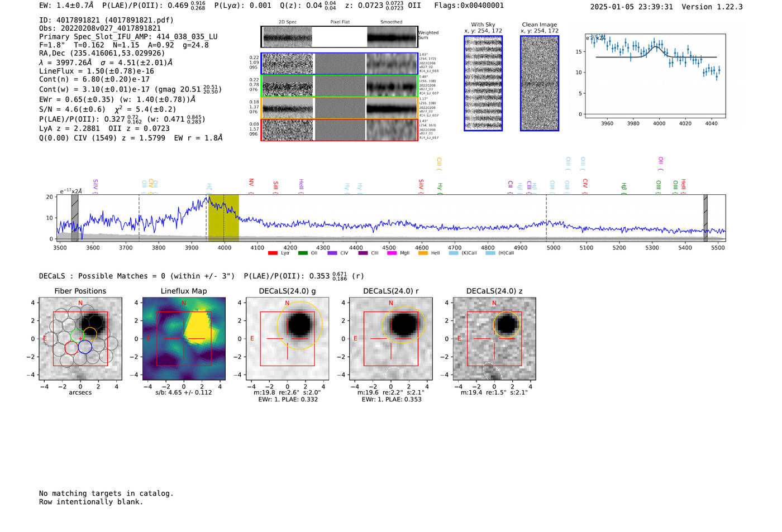The width and height of the screenshot is (782, 532).
Task: Click the 2D Spec column header
Action: 287,22
